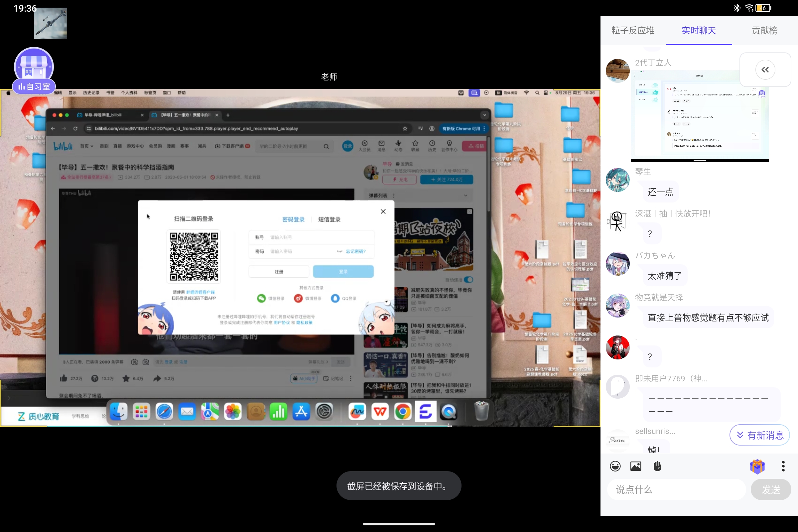Choose 微博登录 login option
Viewport: 798px width, 532px height.
[x=307, y=298]
